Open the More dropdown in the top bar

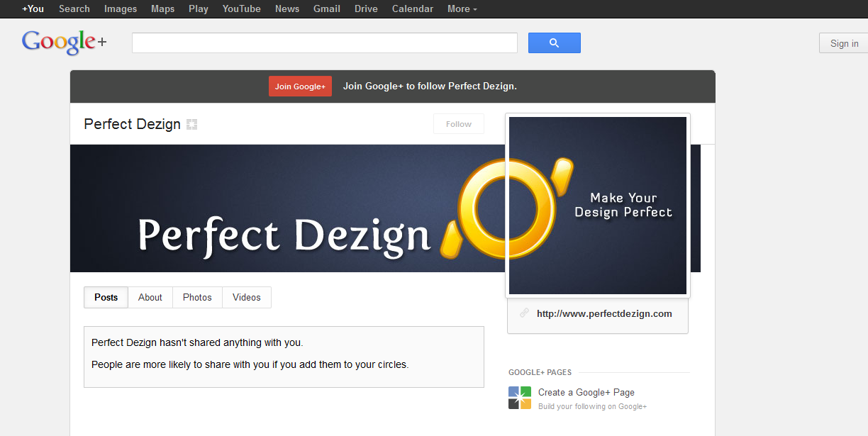[x=462, y=9]
